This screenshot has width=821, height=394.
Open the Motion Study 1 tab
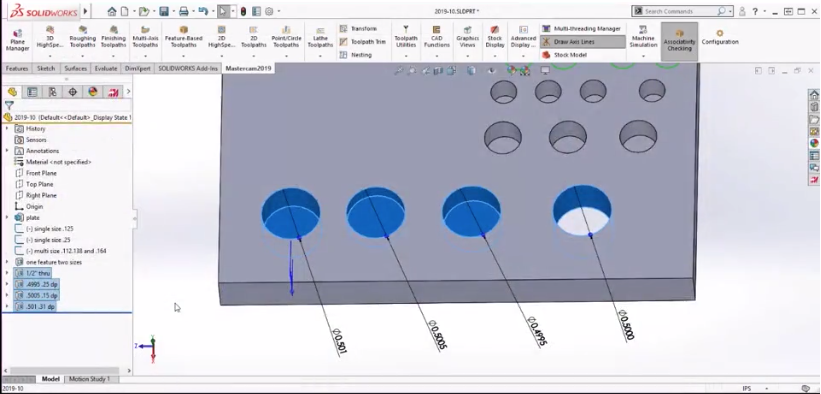pos(90,379)
